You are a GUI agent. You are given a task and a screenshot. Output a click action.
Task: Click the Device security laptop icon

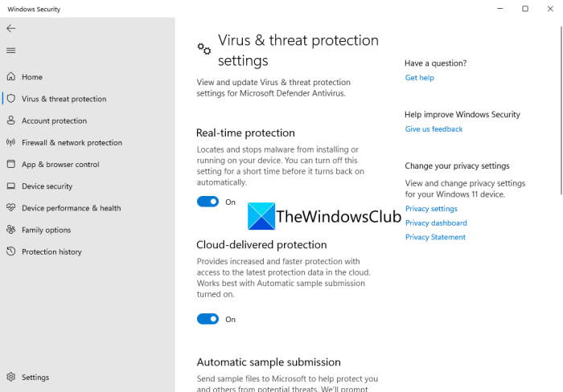coord(10,186)
